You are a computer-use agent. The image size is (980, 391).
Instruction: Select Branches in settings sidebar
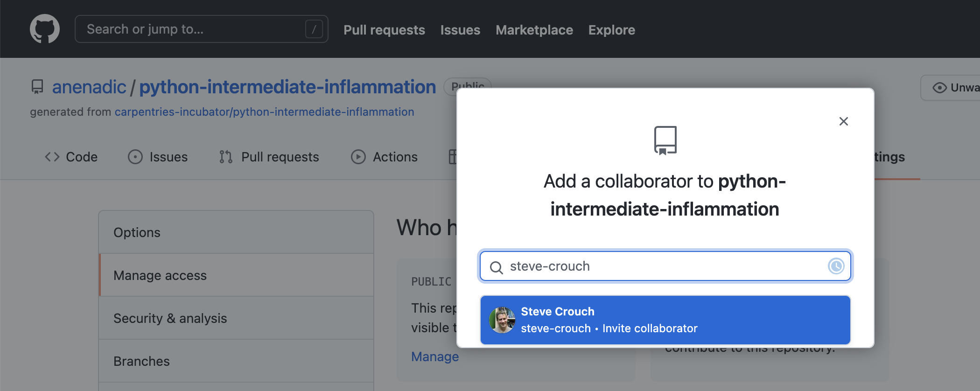coord(236,361)
